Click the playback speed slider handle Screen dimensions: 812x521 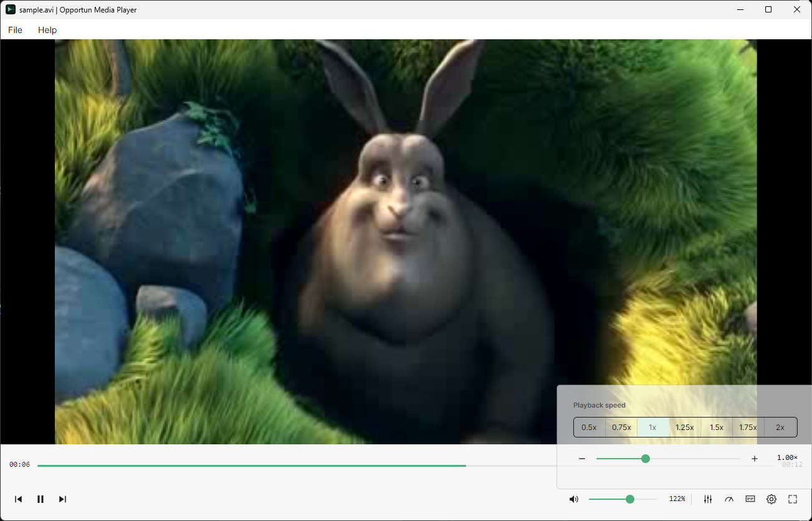[646, 459]
